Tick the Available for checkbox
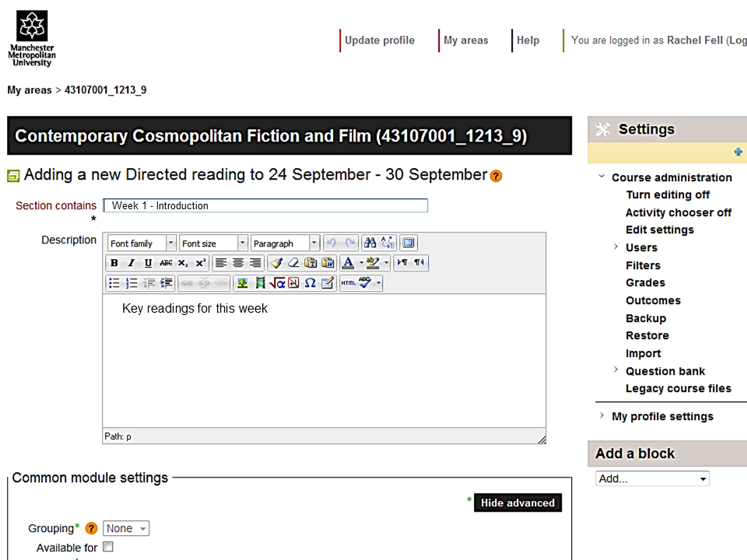747x560 pixels. [108, 547]
